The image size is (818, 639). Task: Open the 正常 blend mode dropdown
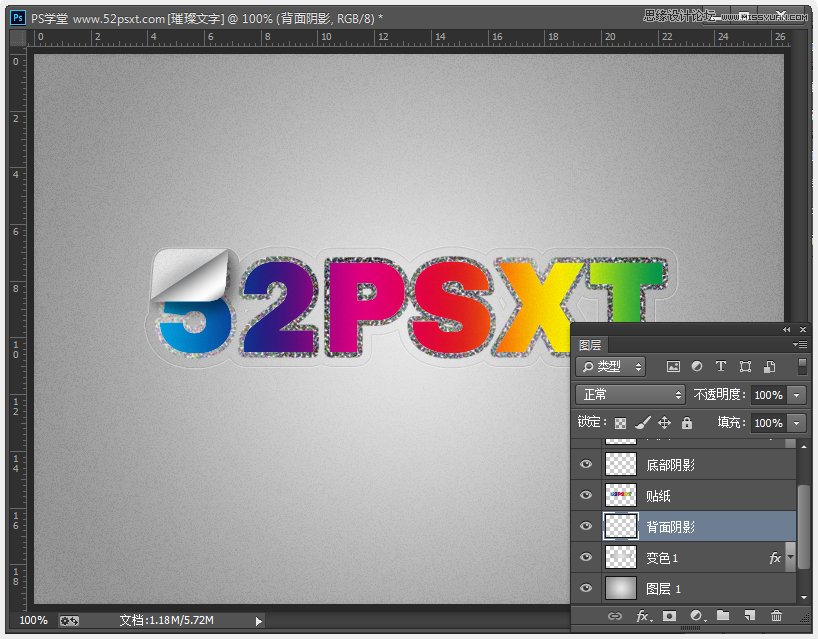(x=630, y=394)
